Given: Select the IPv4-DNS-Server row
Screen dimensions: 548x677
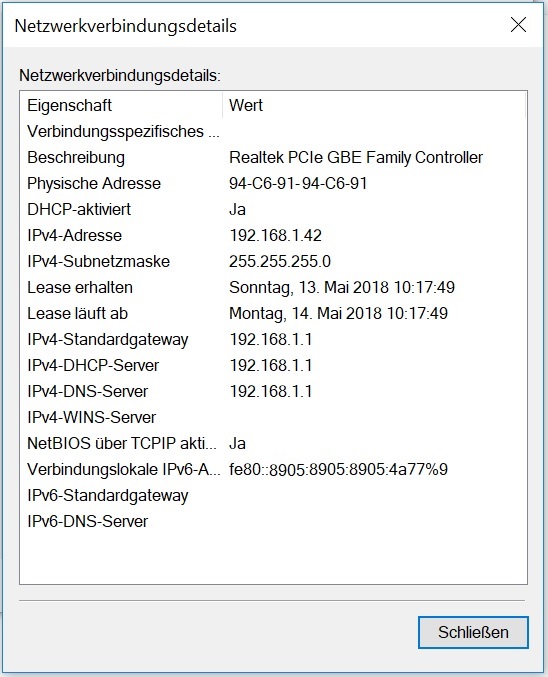Looking at the screenshot, I should click(x=273, y=391).
